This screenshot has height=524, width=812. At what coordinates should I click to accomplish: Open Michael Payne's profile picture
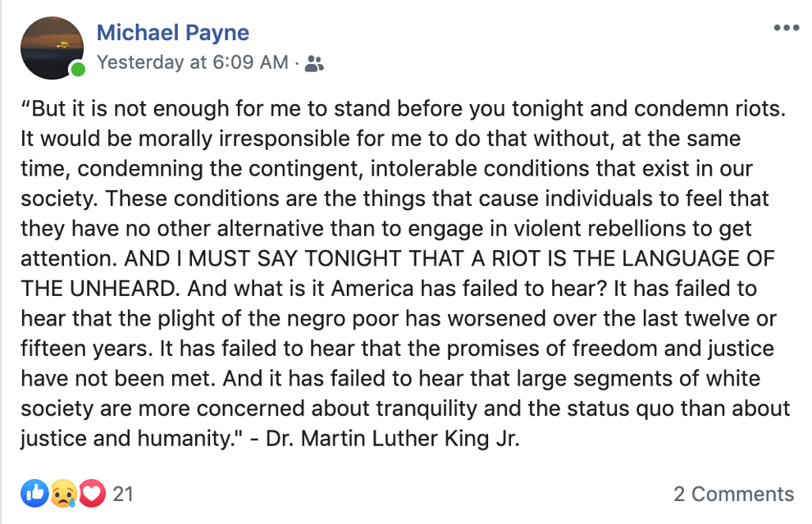[52, 48]
